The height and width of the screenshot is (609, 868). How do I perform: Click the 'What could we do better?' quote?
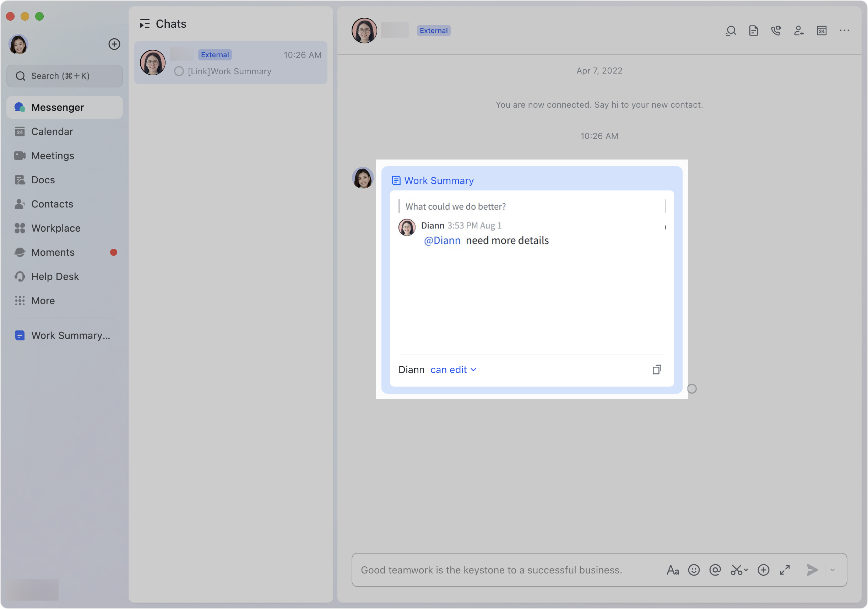click(456, 206)
